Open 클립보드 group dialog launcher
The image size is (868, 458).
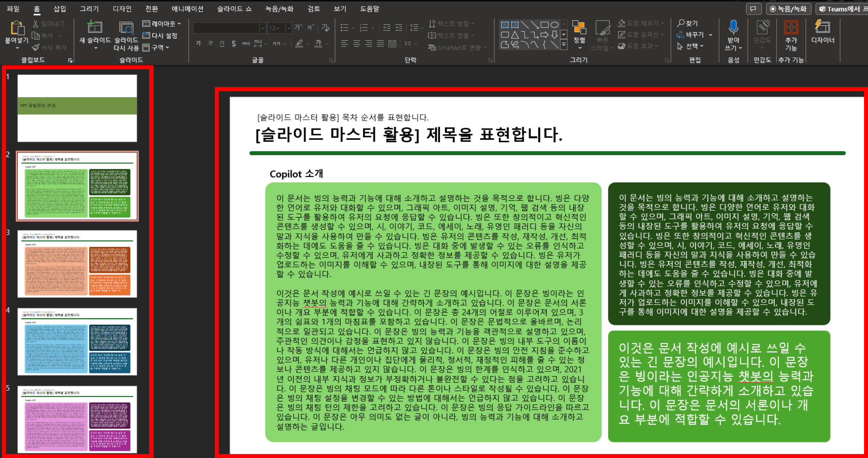[70, 60]
